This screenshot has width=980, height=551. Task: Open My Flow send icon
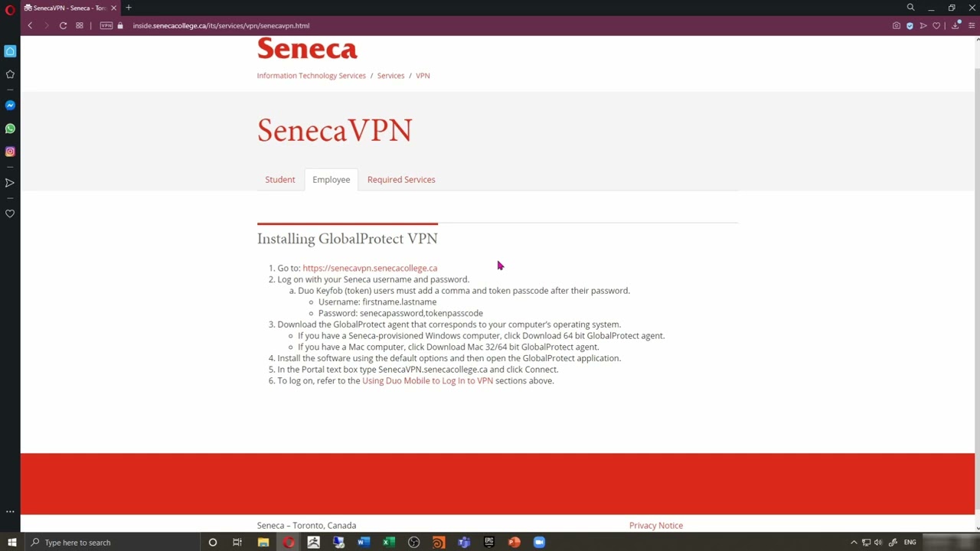coord(923,25)
